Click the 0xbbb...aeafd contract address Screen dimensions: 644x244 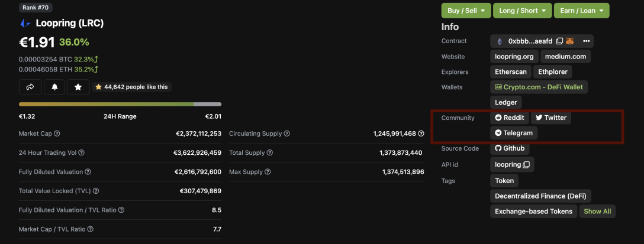click(x=530, y=41)
